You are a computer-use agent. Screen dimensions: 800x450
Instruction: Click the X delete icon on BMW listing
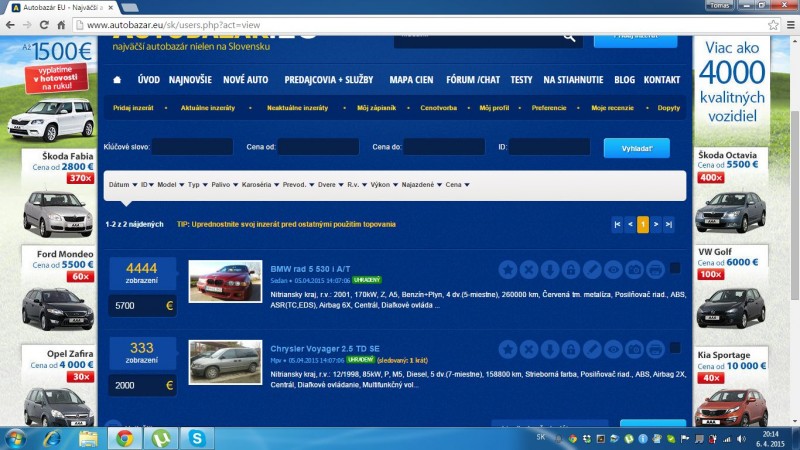tap(529, 269)
